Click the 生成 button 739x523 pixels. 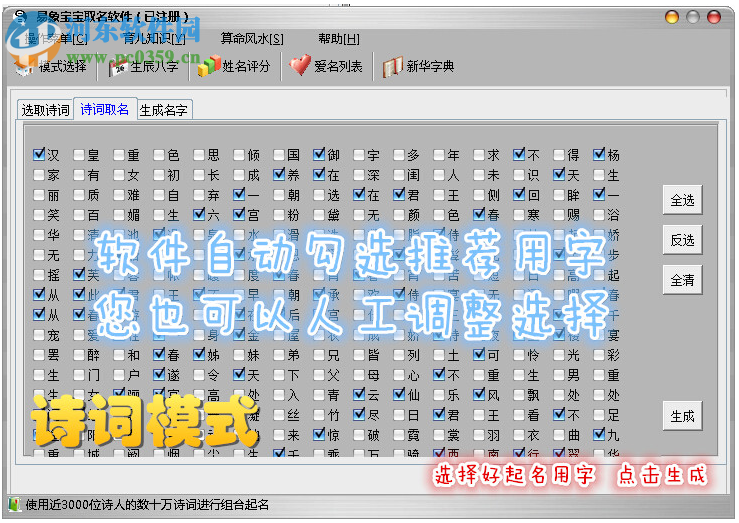682,416
